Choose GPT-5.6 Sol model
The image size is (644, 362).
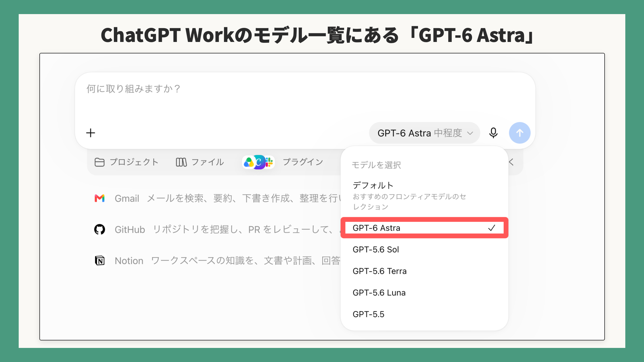424,249
